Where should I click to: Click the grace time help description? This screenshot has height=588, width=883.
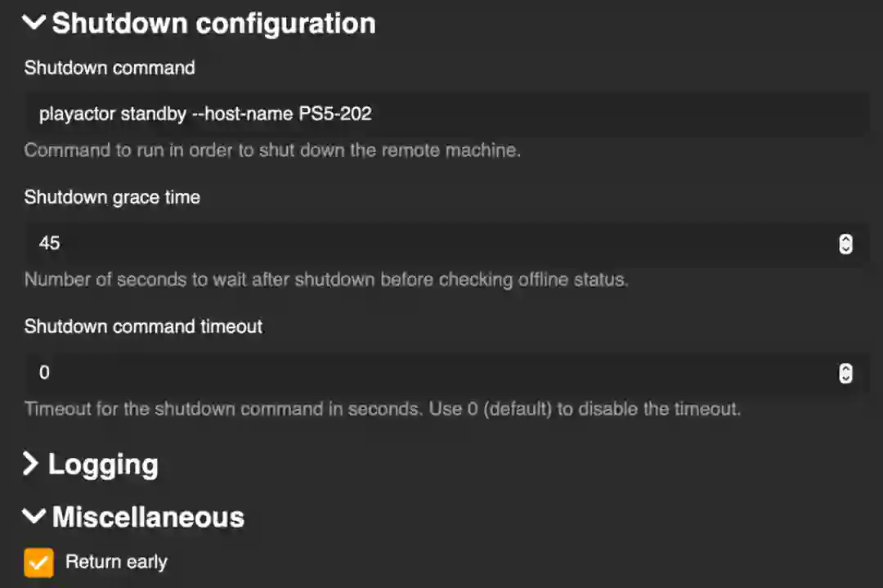pyautogui.click(x=325, y=280)
